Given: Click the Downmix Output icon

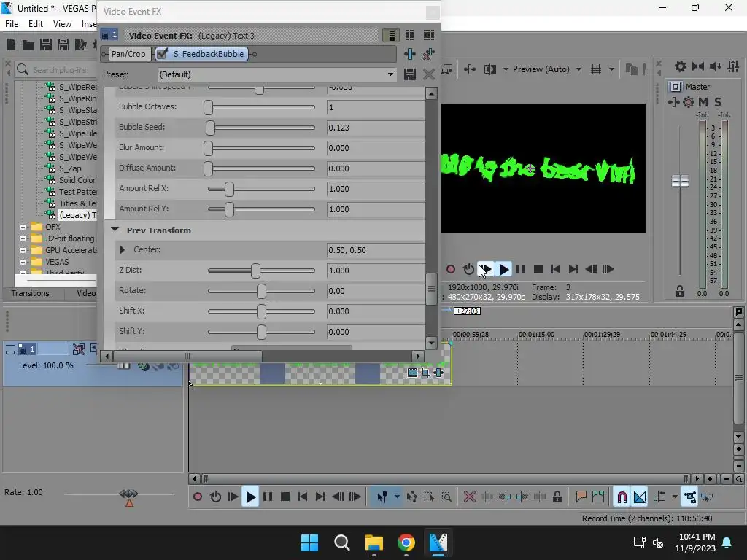Looking at the screenshot, I should click(x=698, y=66).
